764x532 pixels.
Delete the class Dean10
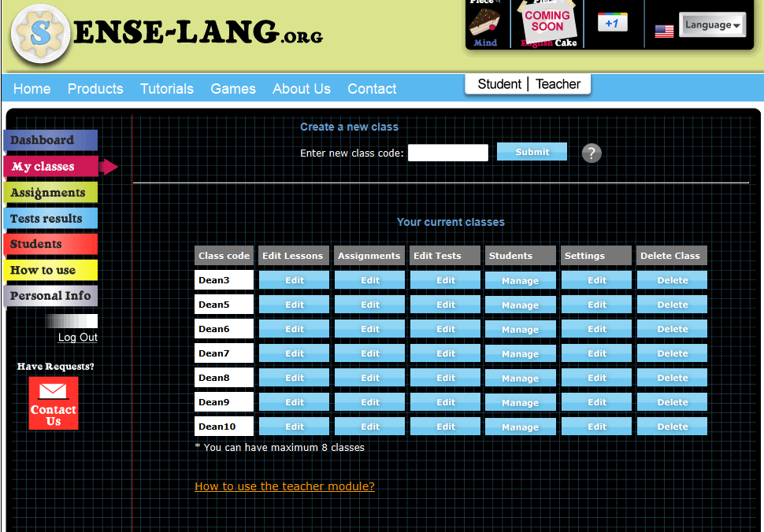coord(671,427)
